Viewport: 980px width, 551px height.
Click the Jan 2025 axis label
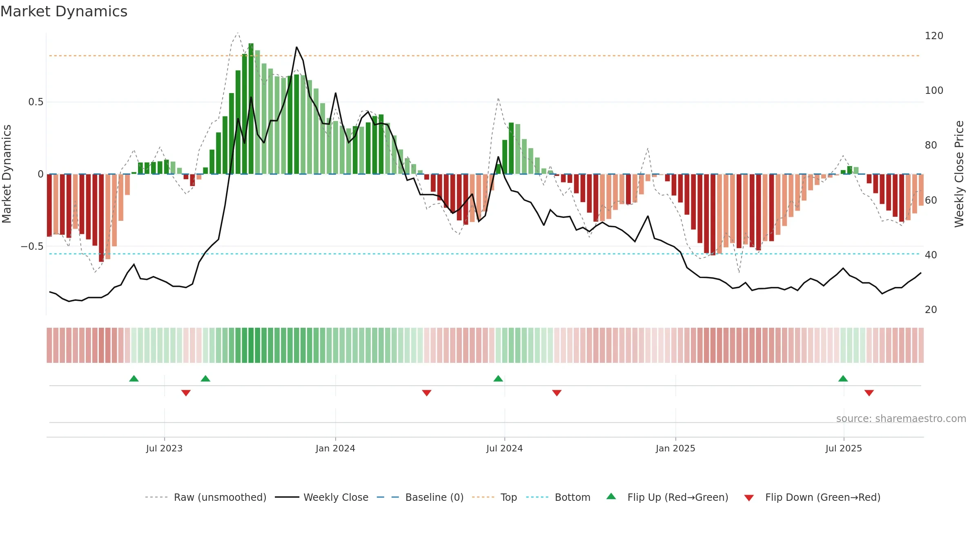(x=675, y=448)
